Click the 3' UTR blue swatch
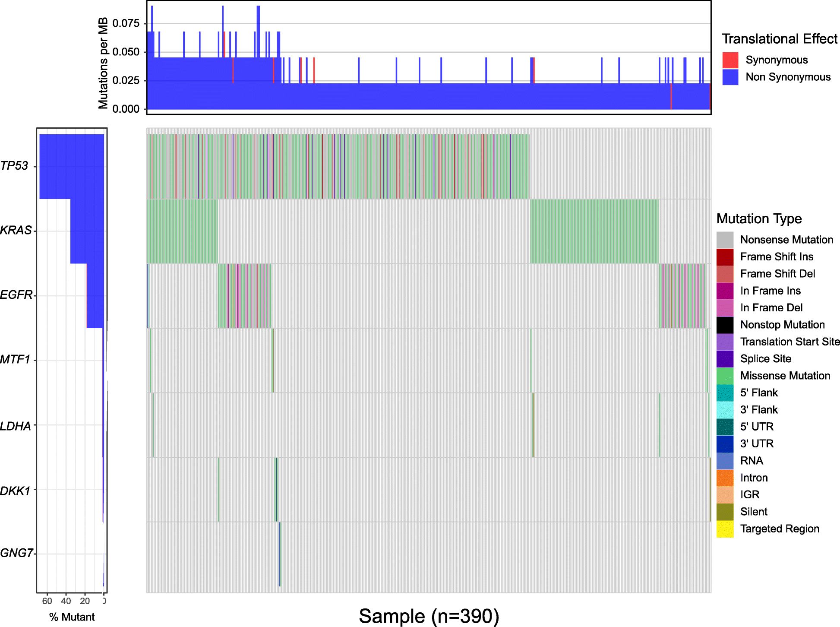This screenshot has width=840, height=627. tap(725, 443)
